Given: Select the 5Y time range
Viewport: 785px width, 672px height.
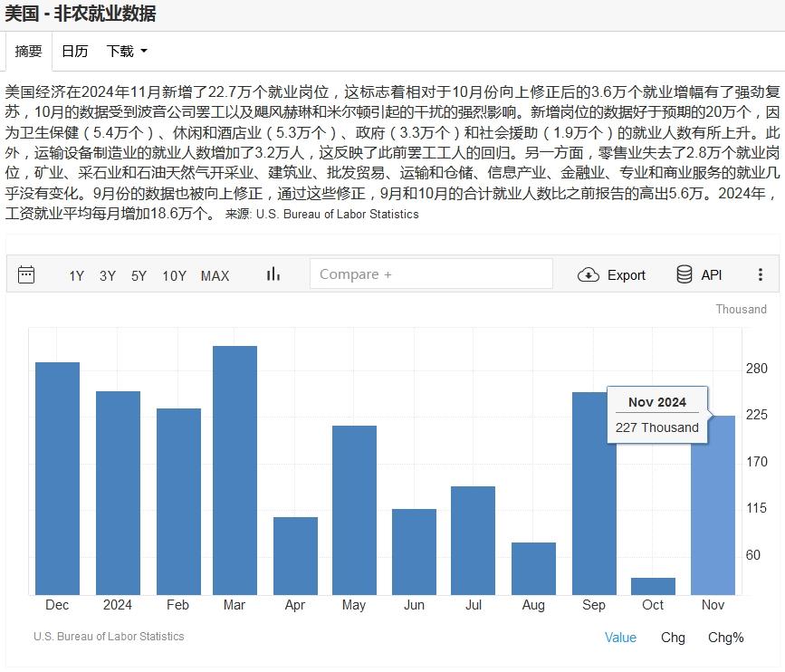Looking at the screenshot, I should point(139,275).
